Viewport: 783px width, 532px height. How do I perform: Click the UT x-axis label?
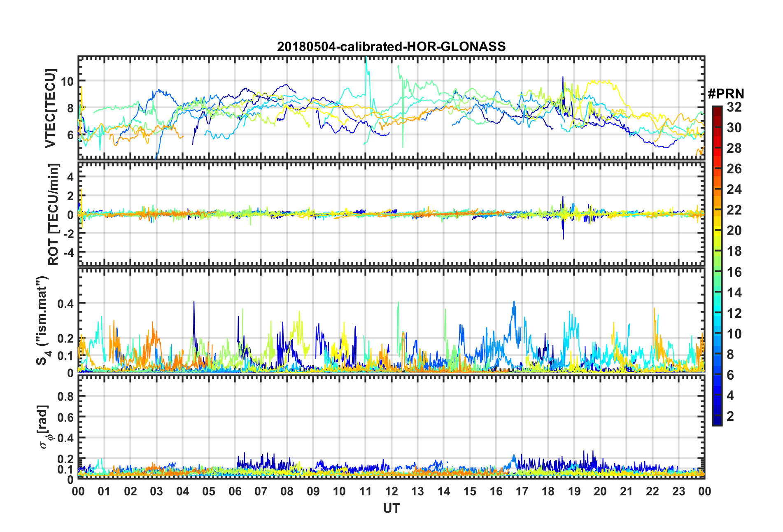click(391, 509)
